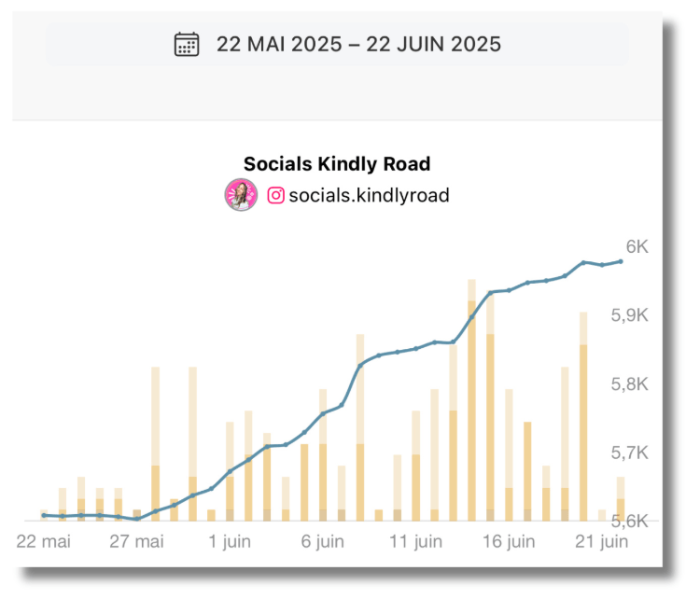Click the Socials Kindly Road profile avatar
Image resolution: width=700 pixels, height=599 pixels.
point(240,195)
